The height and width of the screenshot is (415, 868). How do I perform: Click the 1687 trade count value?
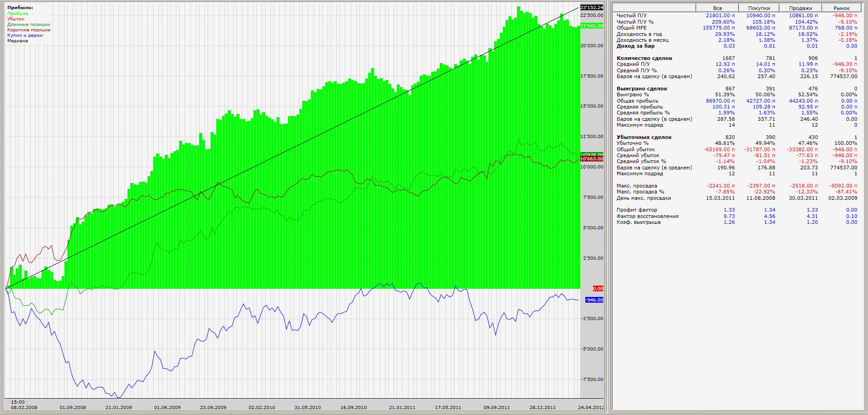pyautogui.click(x=728, y=58)
